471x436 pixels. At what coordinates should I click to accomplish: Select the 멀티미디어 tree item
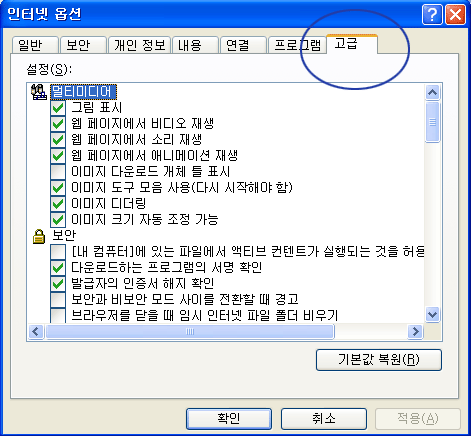pyautogui.click(x=83, y=92)
